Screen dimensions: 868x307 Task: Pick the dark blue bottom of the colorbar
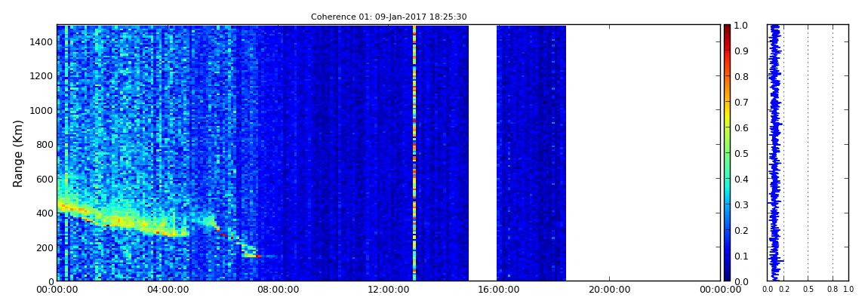(x=727, y=277)
